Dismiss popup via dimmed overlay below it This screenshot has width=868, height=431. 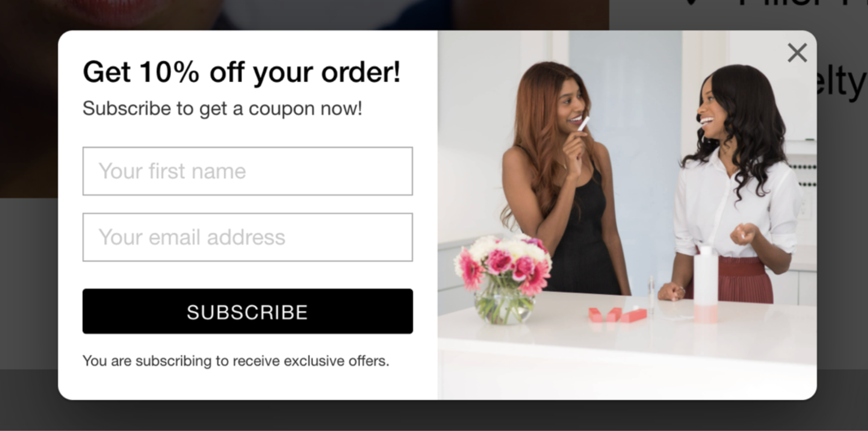click(x=434, y=415)
